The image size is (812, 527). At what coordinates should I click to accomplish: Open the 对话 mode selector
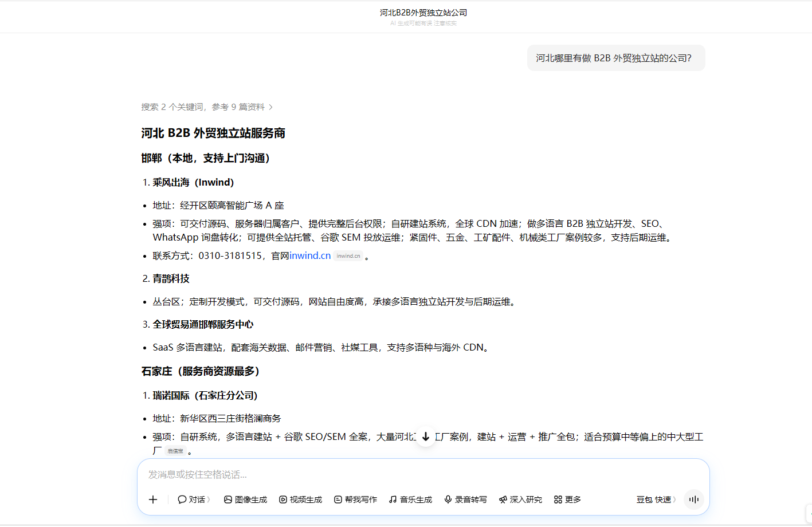click(194, 500)
